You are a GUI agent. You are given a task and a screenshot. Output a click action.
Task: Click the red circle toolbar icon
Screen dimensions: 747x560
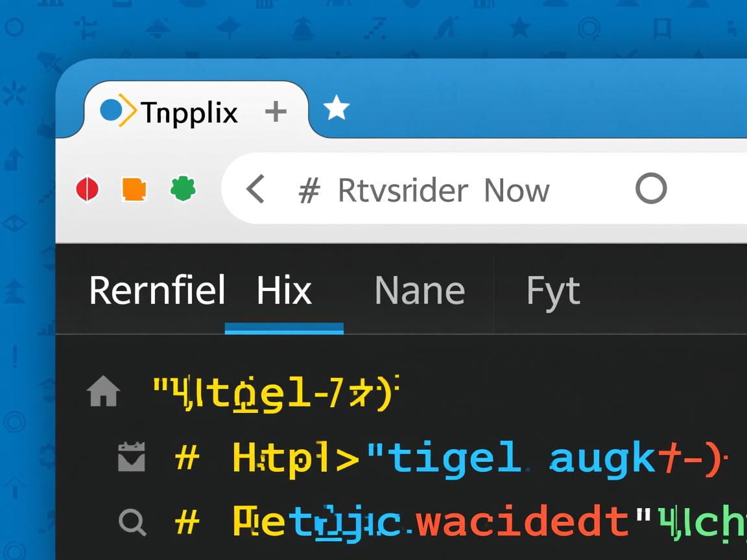(x=88, y=189)
